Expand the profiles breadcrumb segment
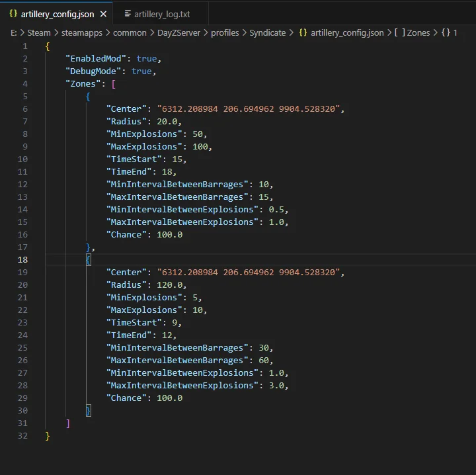Screen dimensions: 476x475 (225, 32)
